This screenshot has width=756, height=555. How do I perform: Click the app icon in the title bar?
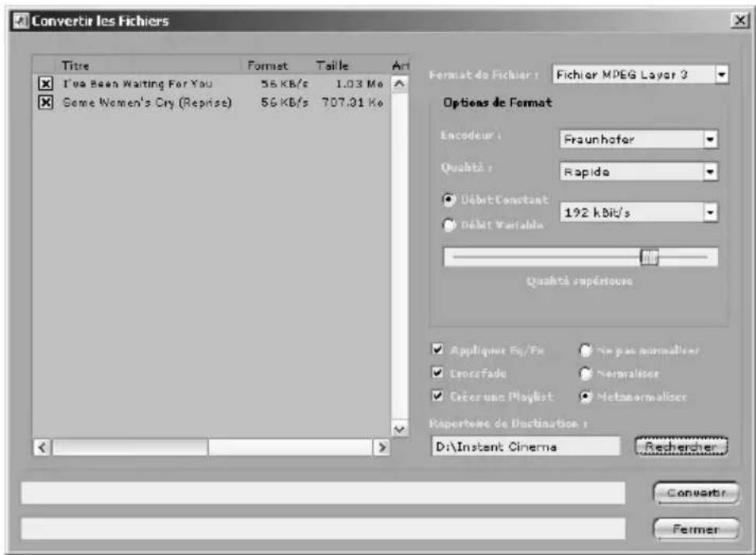pos(21,21)
